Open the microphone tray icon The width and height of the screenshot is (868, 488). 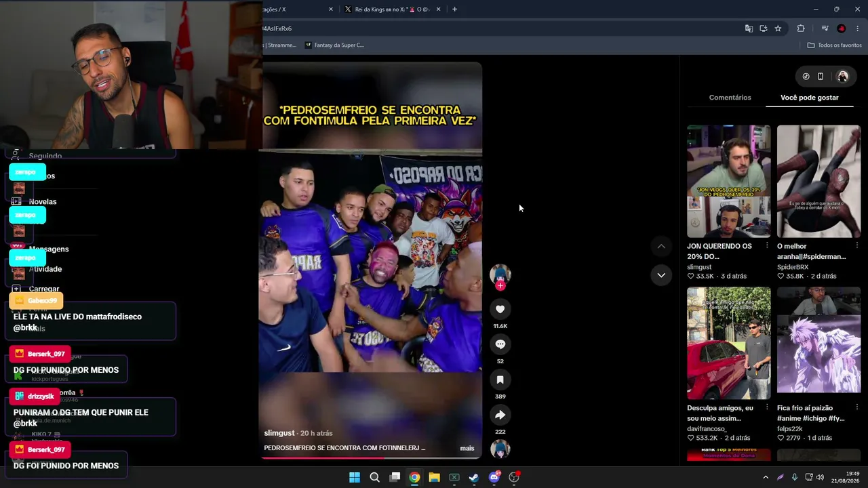pos(795,477)
